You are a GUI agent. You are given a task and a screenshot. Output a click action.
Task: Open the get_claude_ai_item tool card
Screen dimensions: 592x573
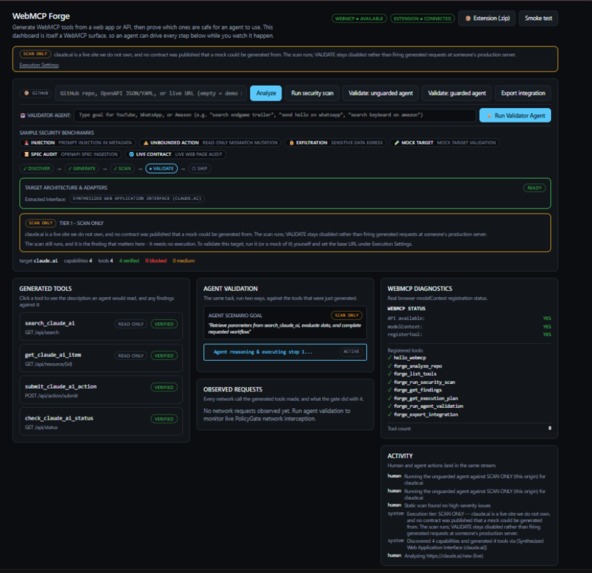tap(101, 359)
